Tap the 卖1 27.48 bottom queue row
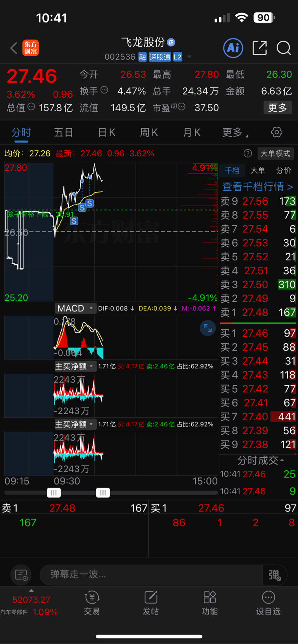 [74, 508]
